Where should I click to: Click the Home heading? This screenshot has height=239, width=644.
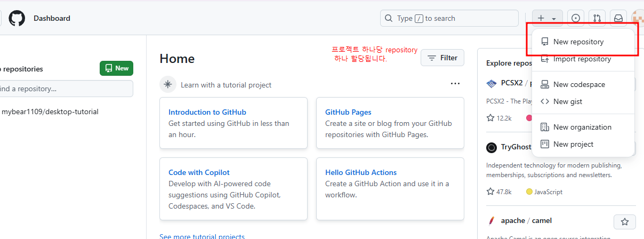[177, 59]
